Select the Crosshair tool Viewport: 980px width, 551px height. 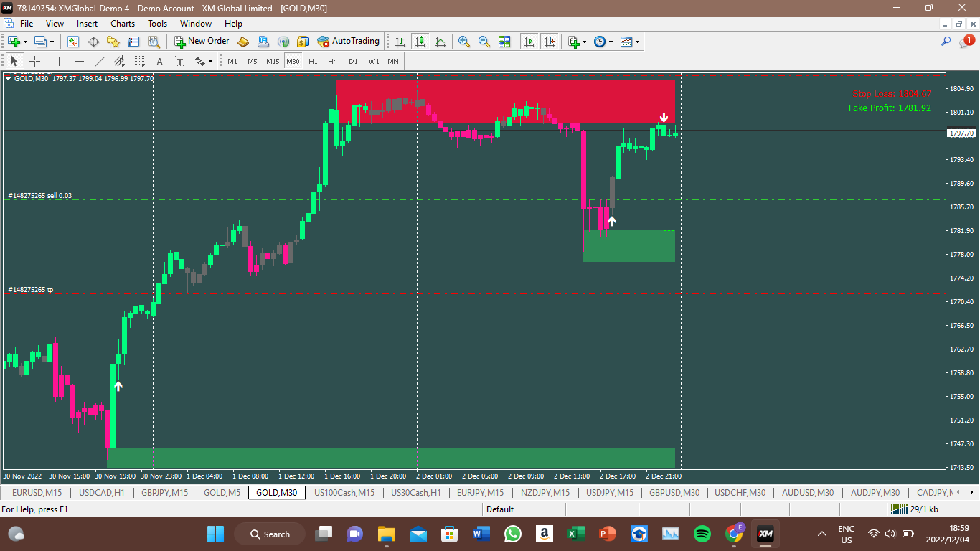click(x=34, y=61)
